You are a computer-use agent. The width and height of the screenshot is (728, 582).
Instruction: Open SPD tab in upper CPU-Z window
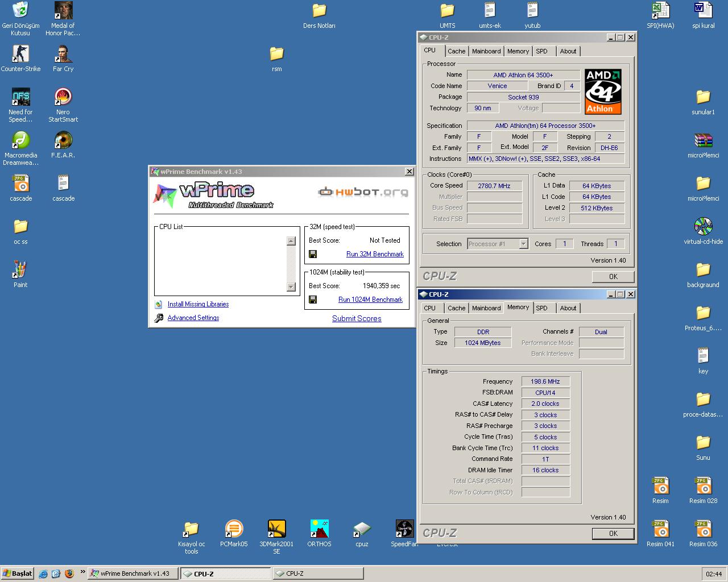tap(541, 51)
